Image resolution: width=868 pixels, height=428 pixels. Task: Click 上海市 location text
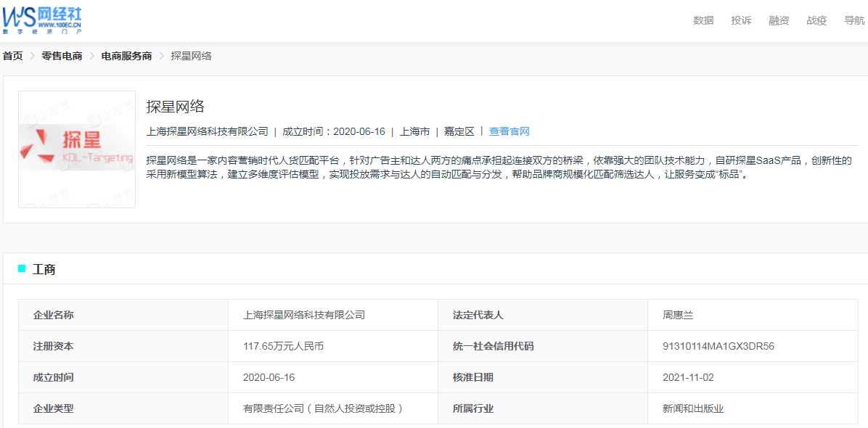pos(414,131)
